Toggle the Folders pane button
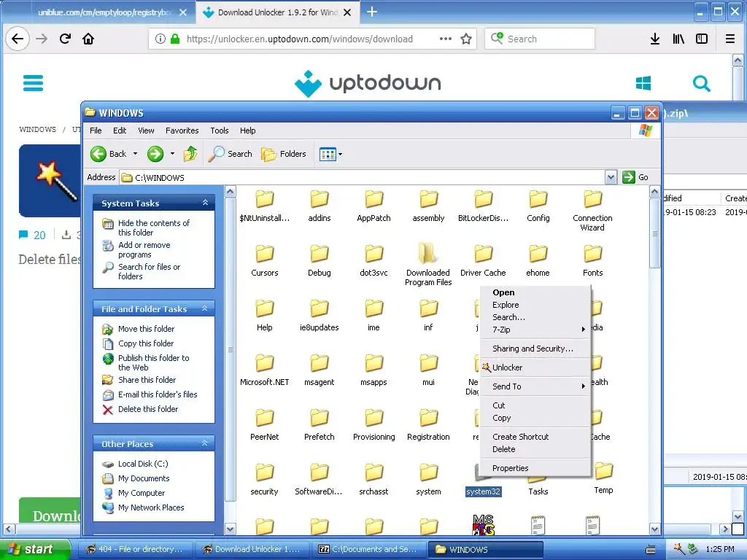 (284, 154)
